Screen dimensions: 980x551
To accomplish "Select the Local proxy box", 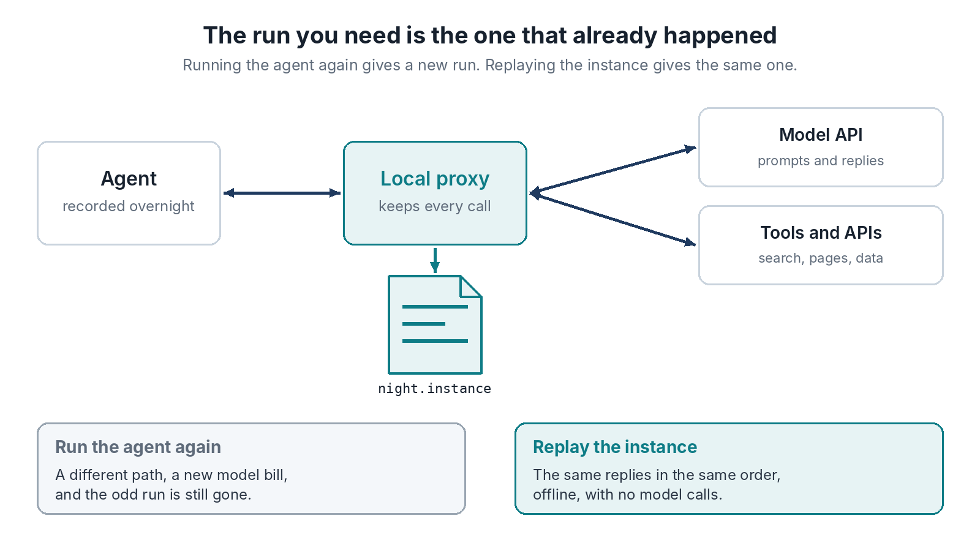I will [x=435, y=193].
